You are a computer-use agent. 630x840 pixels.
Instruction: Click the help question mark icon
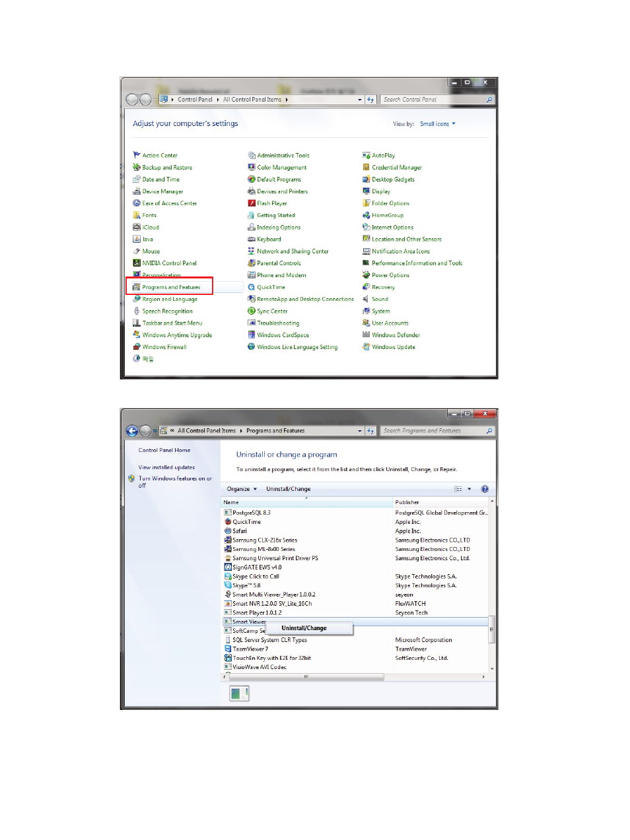(485, 489)
